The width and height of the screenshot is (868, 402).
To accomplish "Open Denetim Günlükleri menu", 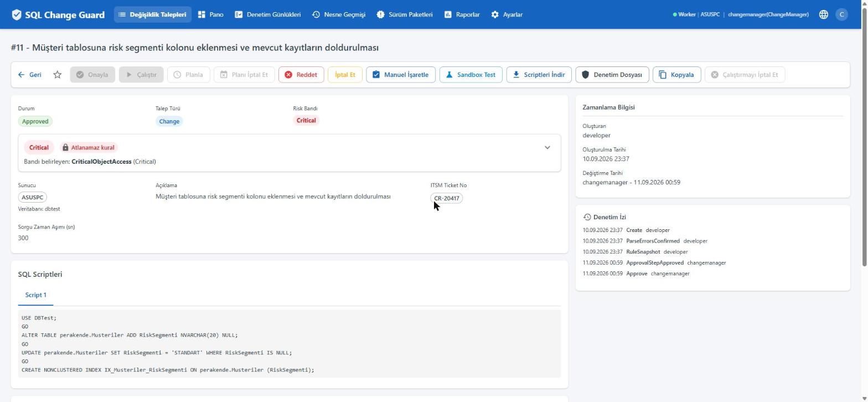I will [268, 14].
